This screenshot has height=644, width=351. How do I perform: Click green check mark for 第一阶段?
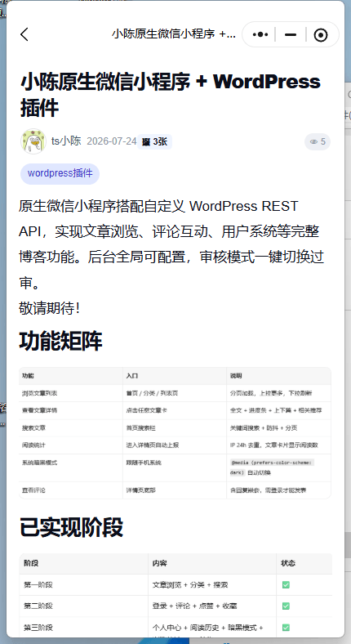pos(286,585)
